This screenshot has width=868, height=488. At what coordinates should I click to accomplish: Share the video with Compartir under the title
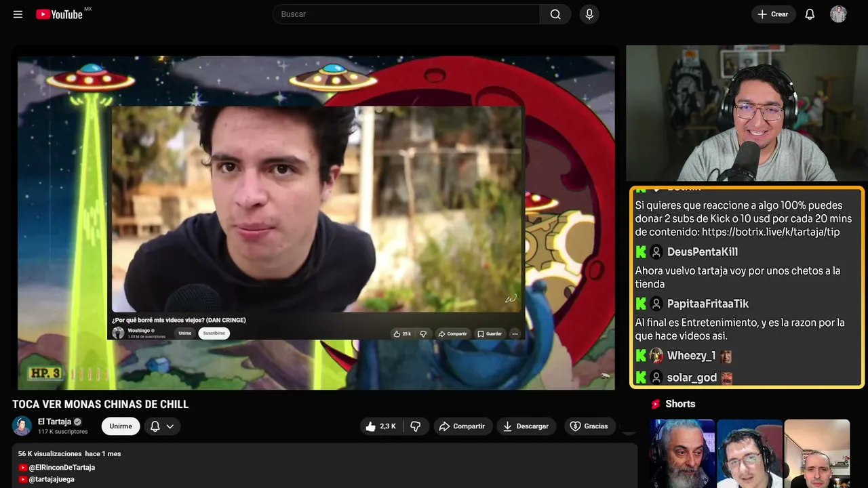pos(462,426)
